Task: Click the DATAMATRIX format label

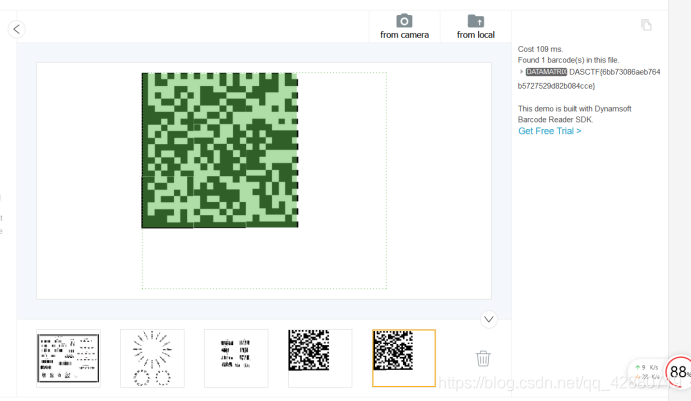Action: [546, 72]
